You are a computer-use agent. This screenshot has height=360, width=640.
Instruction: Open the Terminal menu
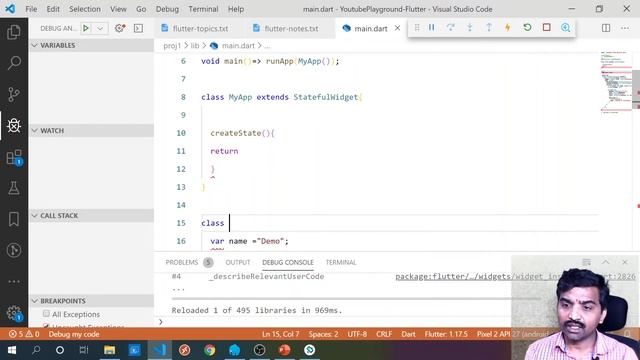203,9
